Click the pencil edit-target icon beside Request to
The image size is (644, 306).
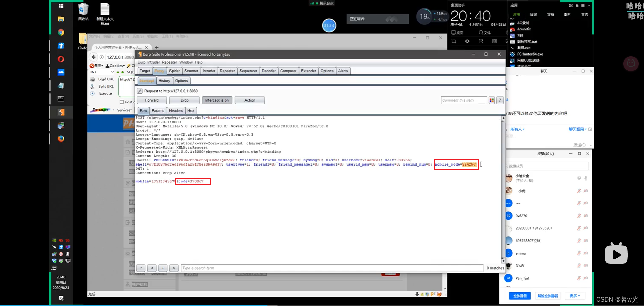point(140,91)
